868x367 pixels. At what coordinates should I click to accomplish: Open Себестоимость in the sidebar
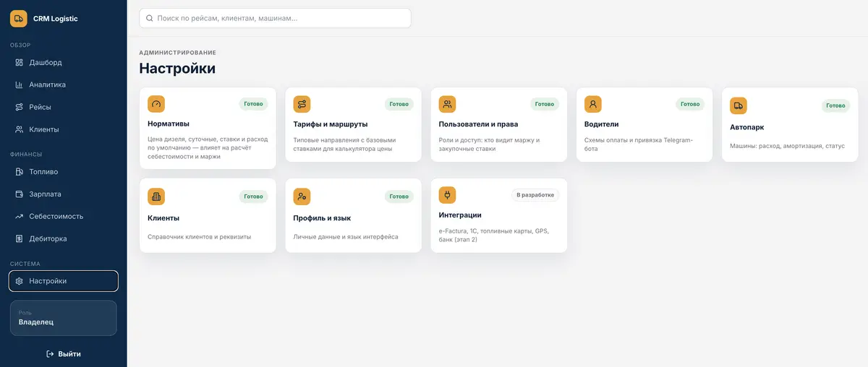pyautogui.click(x=64, y=216)
